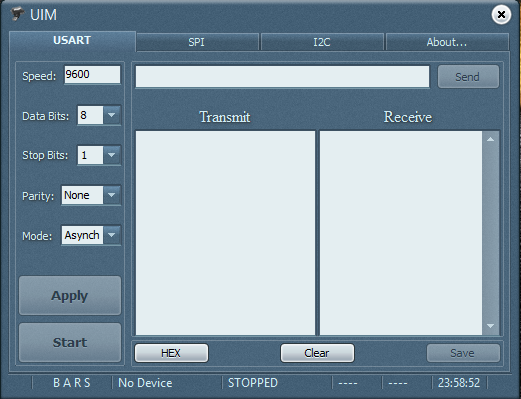Screen dimensions: 521x399
Task: Close the UIM window with X button
Action: [501, 15]
